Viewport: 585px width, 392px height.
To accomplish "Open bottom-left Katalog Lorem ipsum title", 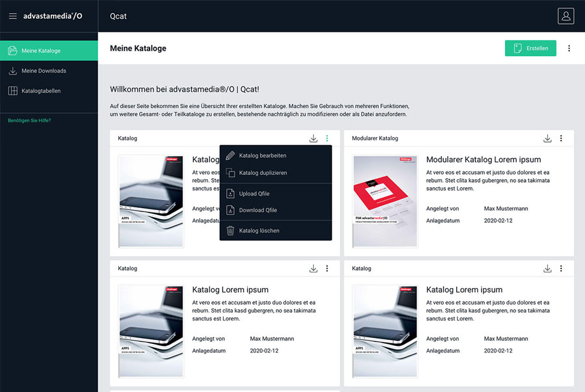I will (x=230, y=290).
